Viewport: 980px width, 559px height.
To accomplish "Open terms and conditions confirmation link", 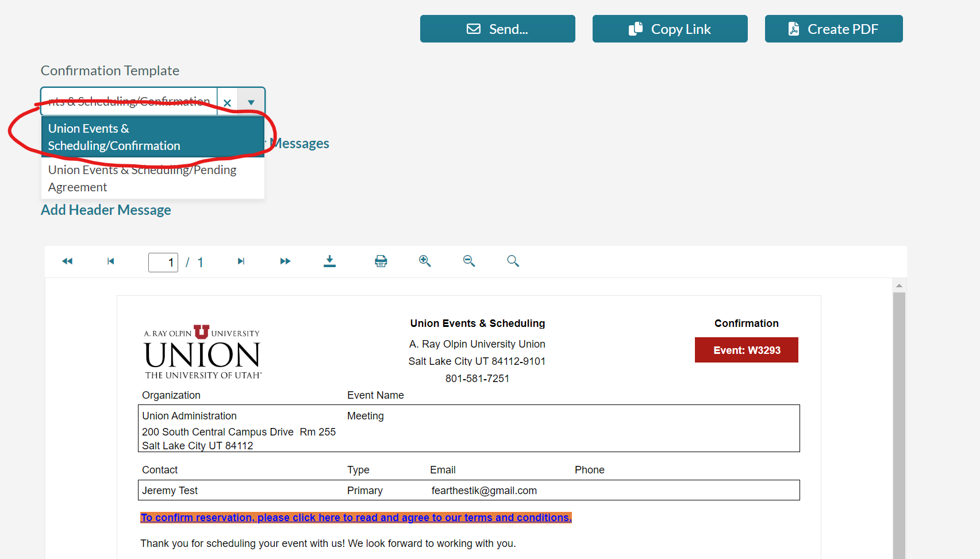I will [356, 518].
